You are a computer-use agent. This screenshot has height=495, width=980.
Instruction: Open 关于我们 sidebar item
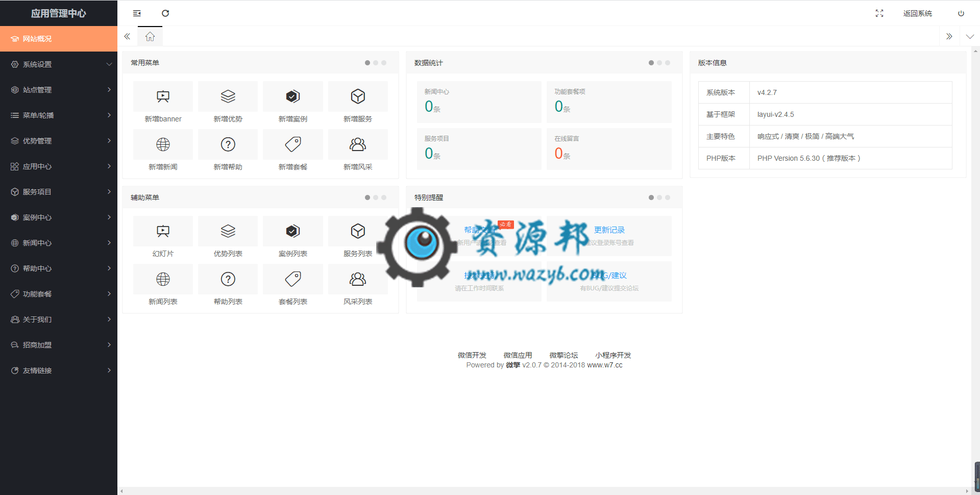(59, 319)
